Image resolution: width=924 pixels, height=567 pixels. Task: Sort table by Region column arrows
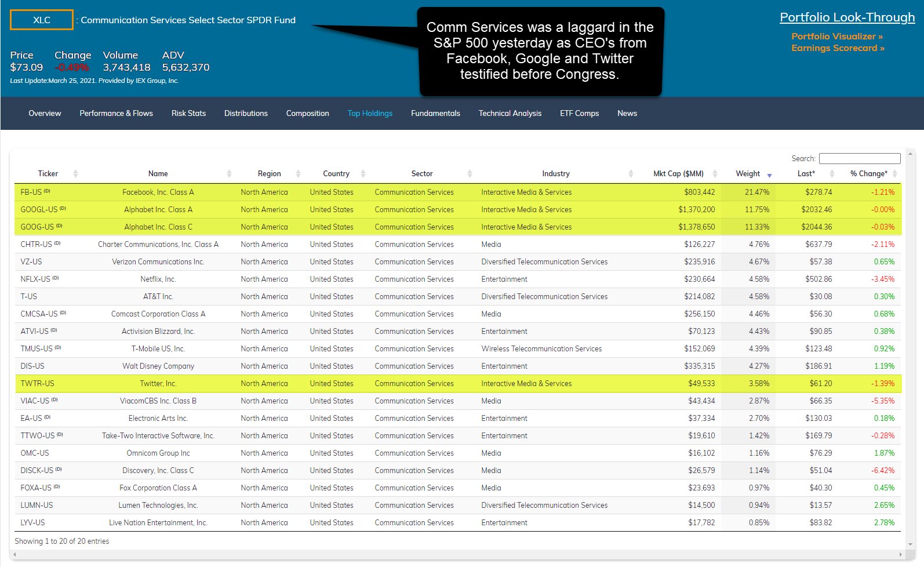[x=298, y=174]
